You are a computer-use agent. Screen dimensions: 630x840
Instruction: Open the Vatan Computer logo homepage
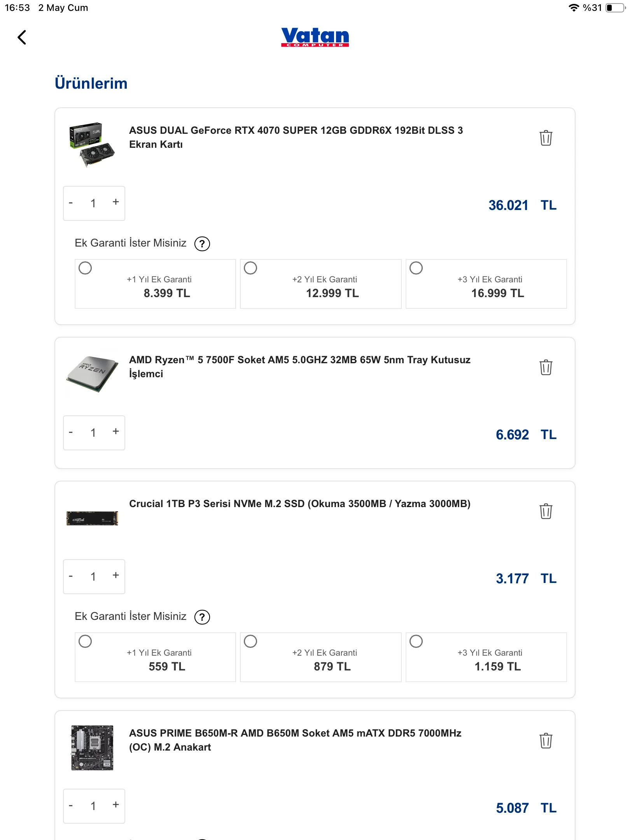tap(315, 37)
